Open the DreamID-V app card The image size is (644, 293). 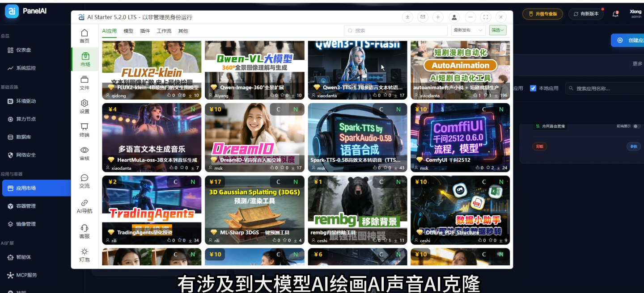[254, 138]
